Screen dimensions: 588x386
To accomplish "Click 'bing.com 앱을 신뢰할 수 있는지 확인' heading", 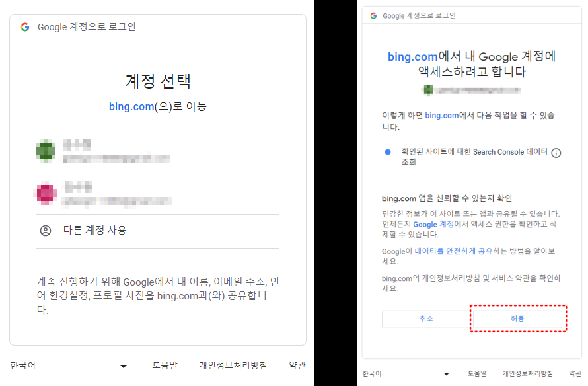I will [447, 198].
